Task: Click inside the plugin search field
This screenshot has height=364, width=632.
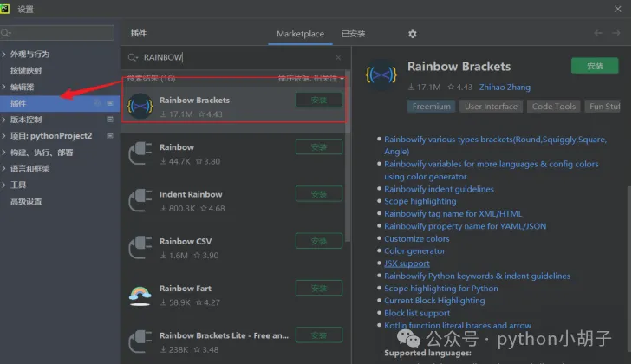Action: click(x=236, y=58)
